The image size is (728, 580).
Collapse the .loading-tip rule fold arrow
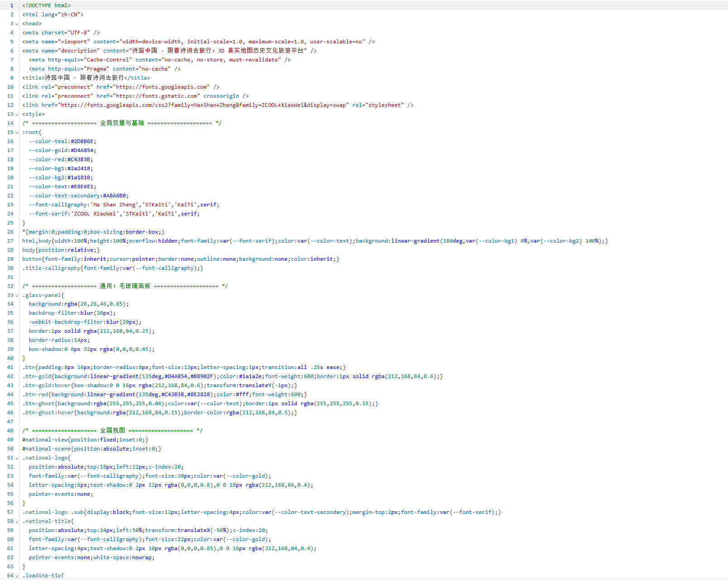tap(17, 576)
